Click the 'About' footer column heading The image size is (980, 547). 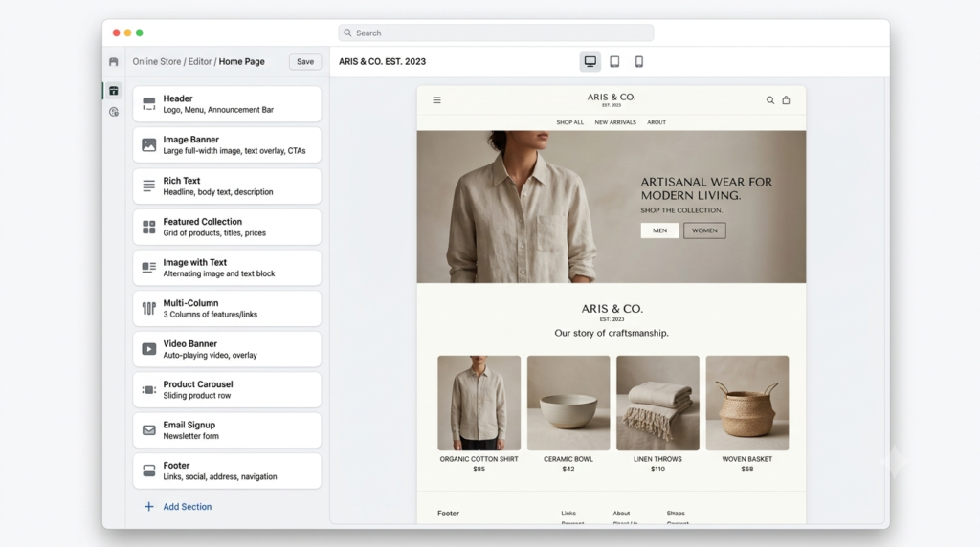click(x=621, y=514)
